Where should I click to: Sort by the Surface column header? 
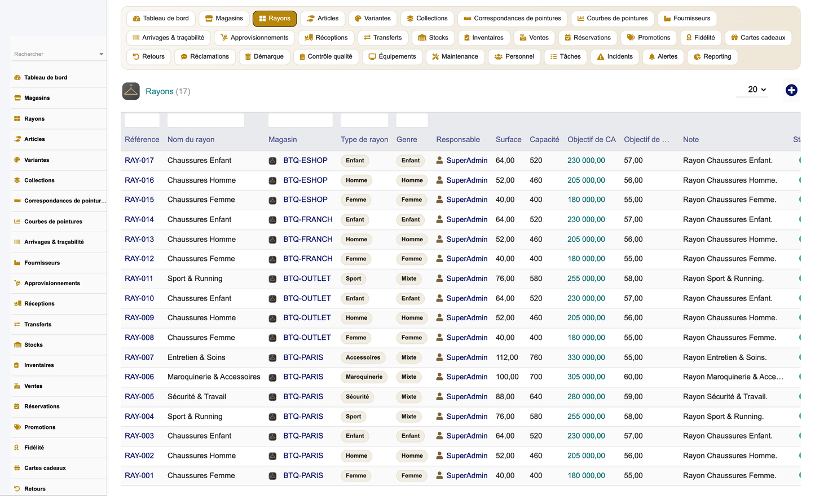508,140
